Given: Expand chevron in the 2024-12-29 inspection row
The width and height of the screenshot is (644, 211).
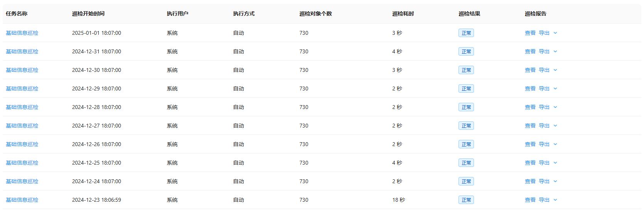Looking at the screenshot, I should 555,88.
